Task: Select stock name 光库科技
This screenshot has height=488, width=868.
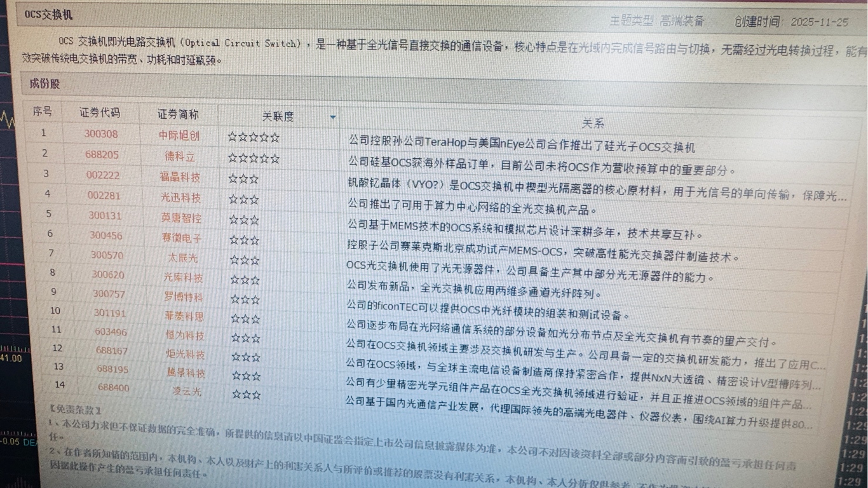Action: [x=183, y=278]
